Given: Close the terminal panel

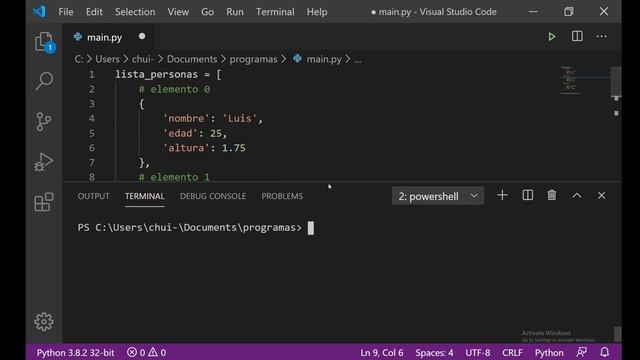Looking at the screenshot, I should click(x=601, y=196).
